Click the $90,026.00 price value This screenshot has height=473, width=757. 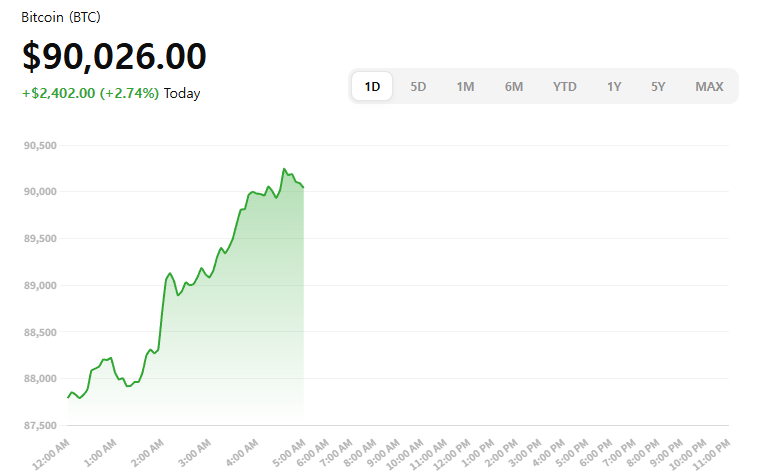pyautogui.click(x=114, y=56)
